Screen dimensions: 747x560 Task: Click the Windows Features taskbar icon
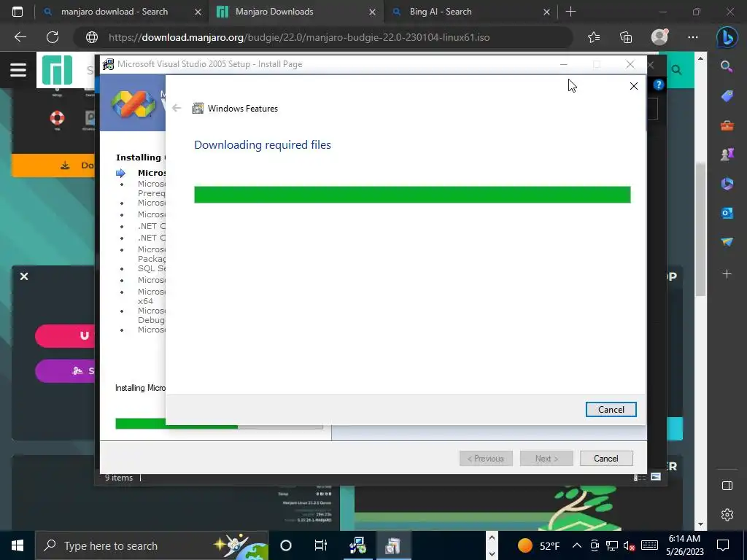(x=393, y=545)
